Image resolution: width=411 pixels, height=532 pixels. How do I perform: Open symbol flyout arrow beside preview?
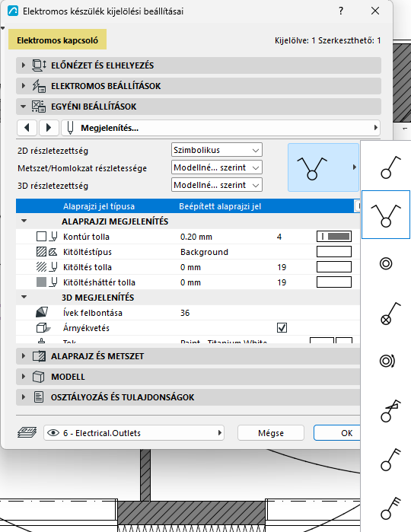[x=355, y=167]
